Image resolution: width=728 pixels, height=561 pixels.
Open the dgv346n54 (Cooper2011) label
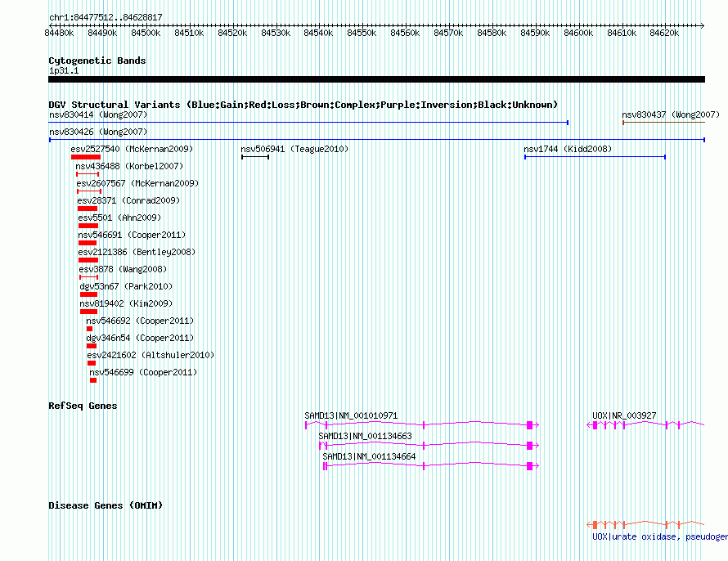(140, 338)
